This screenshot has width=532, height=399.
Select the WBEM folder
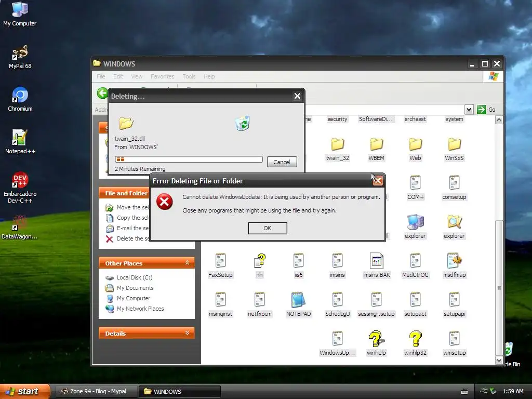(376, 149)
